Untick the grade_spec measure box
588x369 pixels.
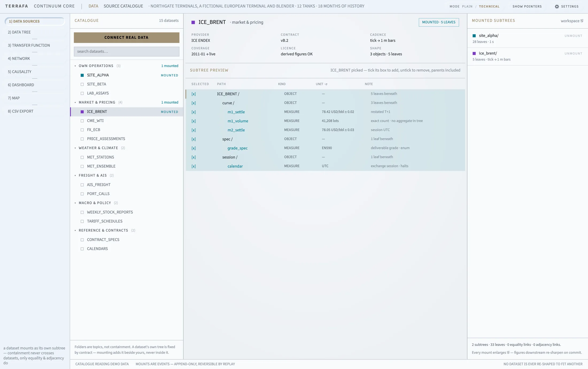(194, 148)
